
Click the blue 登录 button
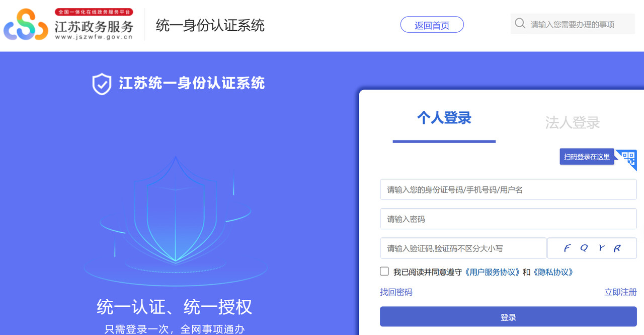(x=508, y=317)
